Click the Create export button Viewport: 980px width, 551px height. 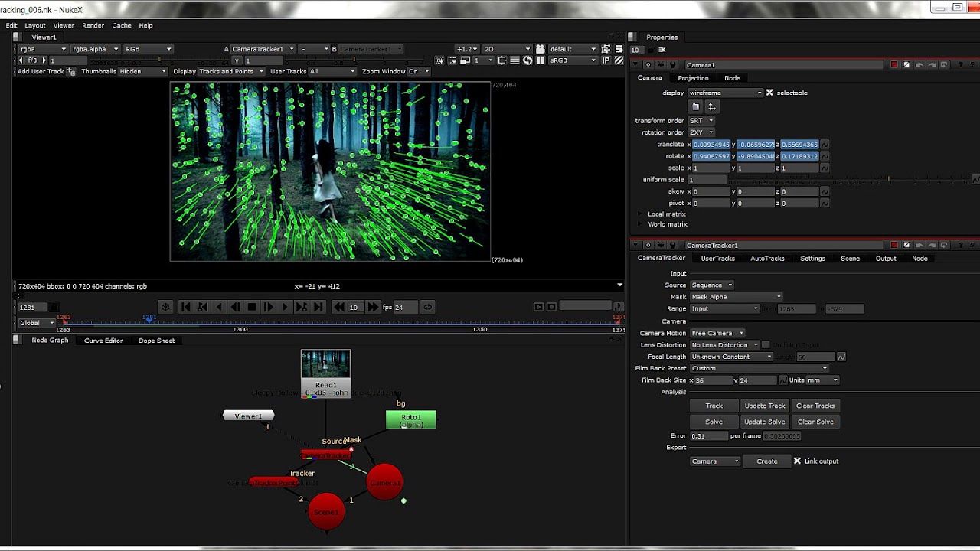pos(767,461)
